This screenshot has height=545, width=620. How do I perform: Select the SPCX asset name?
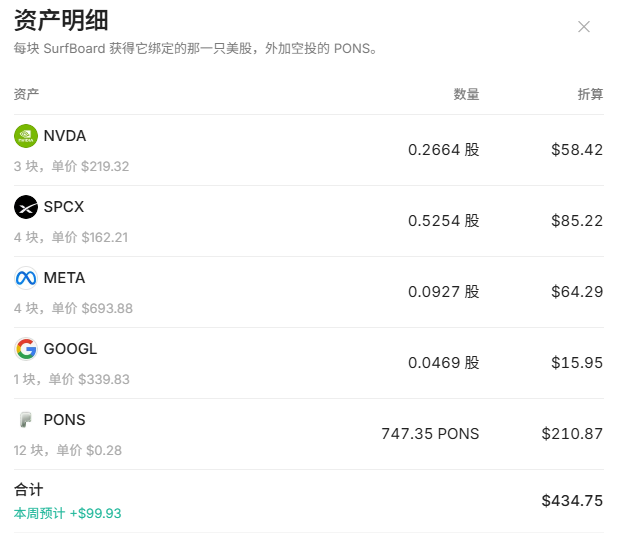[64, 207]
